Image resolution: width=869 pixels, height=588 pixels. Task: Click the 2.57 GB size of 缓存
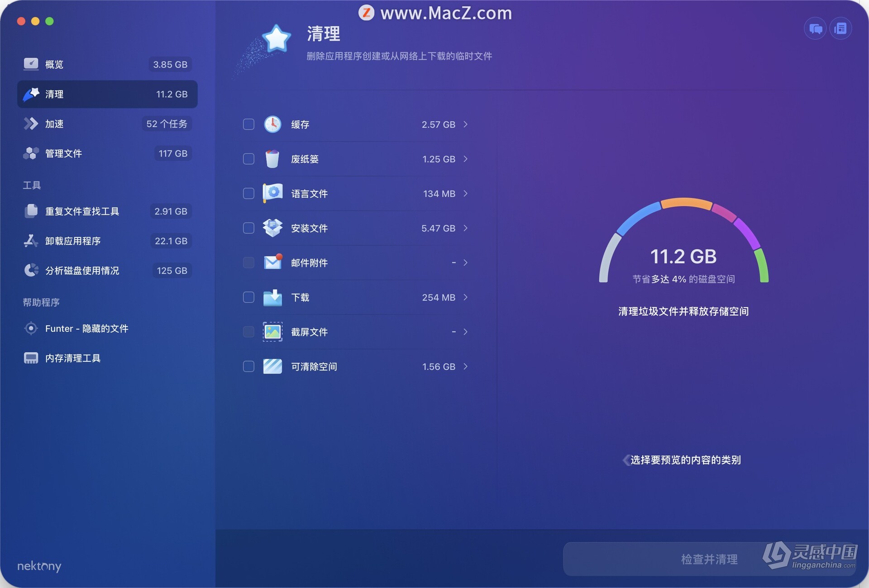438,124
